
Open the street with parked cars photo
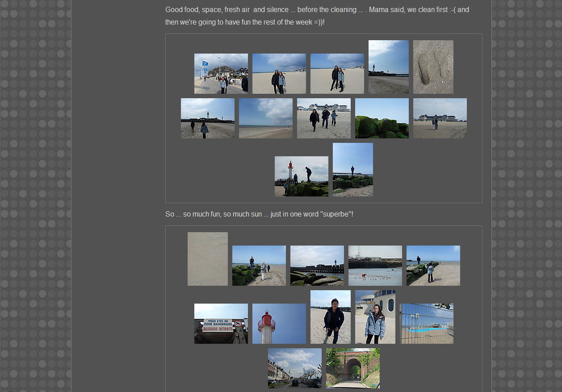pyautogui.click(x=294, y=368)
